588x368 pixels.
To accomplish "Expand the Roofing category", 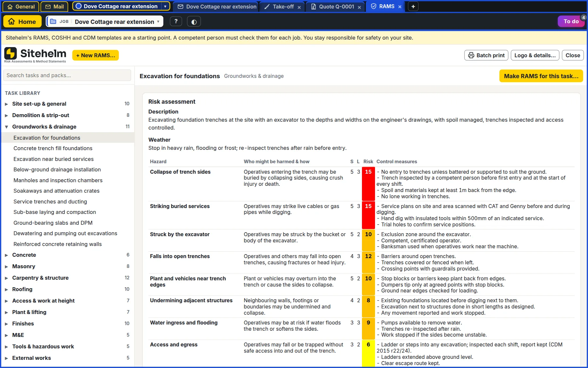I will tap(68, 289).
